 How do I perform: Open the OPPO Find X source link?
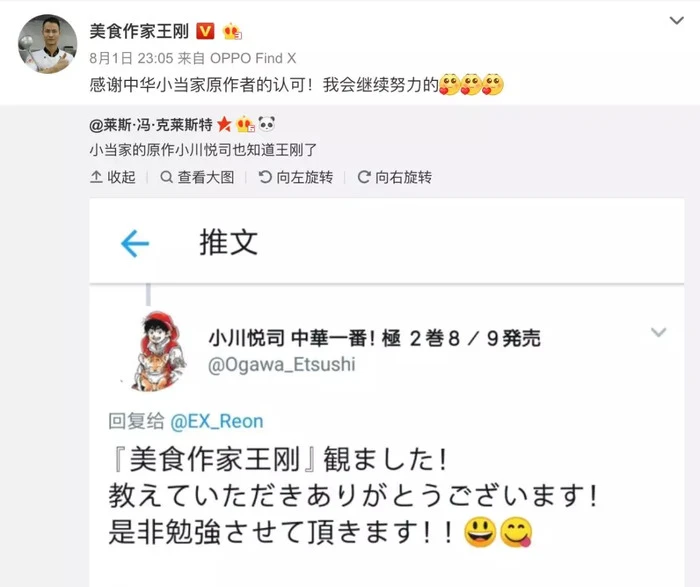coord(253,58)
